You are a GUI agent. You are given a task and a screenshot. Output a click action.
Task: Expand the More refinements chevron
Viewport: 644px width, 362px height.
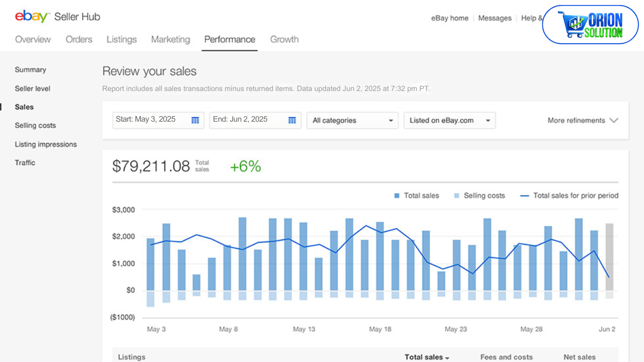coord(613,121)
